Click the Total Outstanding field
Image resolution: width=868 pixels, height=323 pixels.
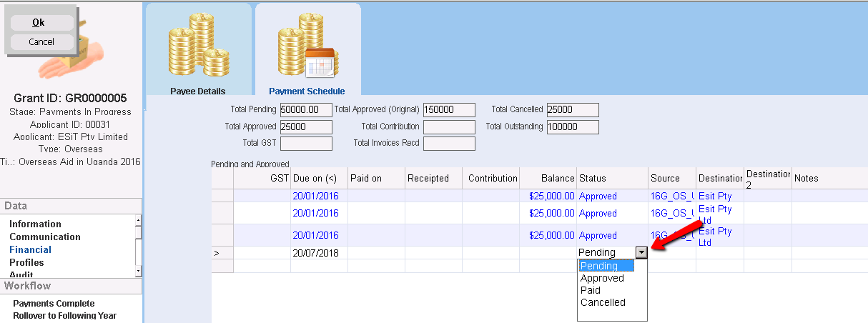tap(573, 127)
